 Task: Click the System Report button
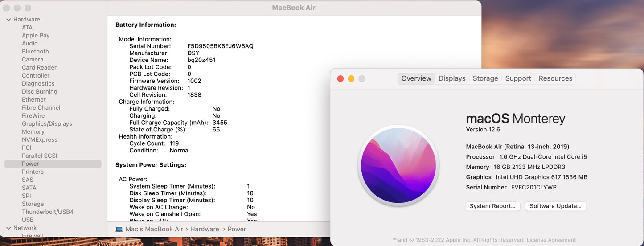click(492, 206)
